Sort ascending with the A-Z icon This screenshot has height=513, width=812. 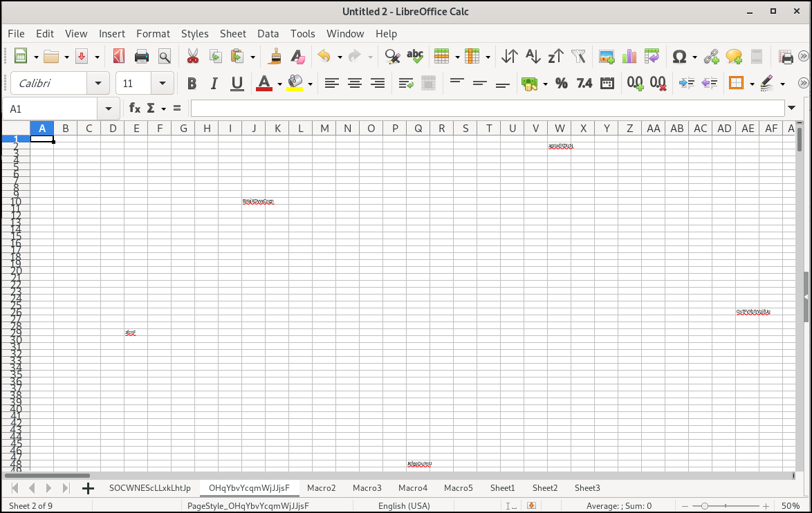pos(533,57)
